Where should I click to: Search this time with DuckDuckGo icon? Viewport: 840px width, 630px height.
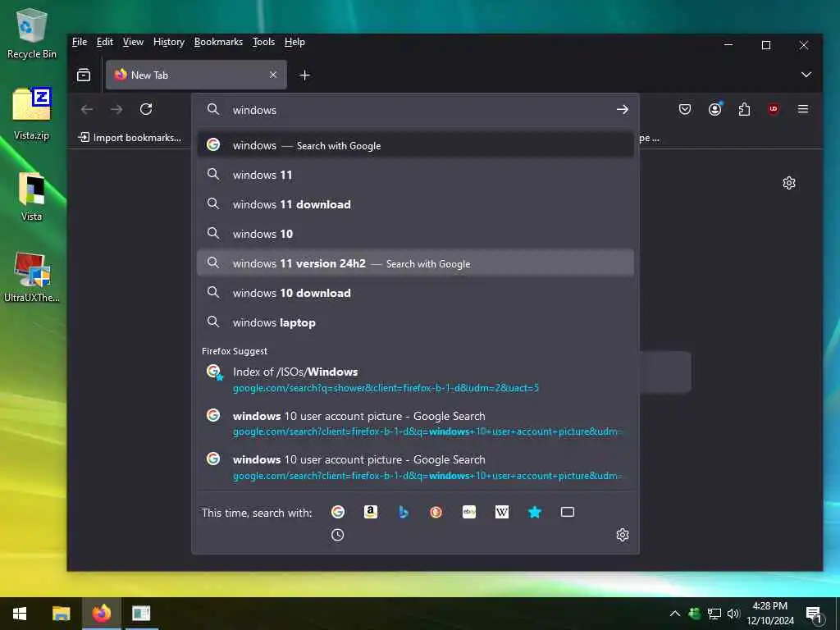tap(436, 512)
